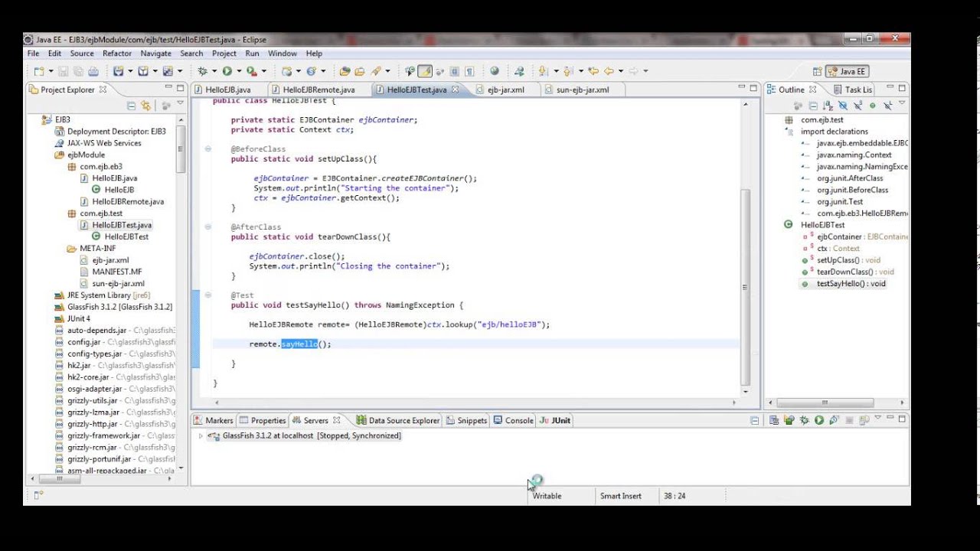Start server in debug mode icon
This screenshot has height=551, width=980.
805,420
